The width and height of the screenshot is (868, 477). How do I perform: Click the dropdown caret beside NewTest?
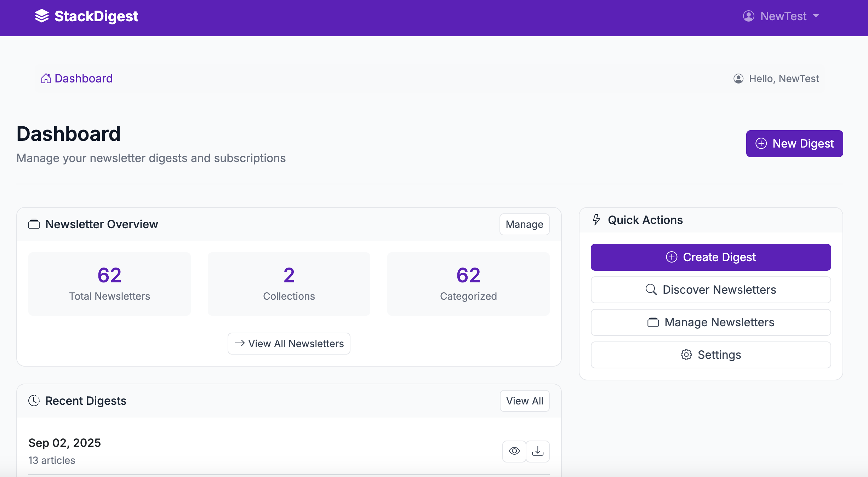pyautogui.click(x=816, y=16)
